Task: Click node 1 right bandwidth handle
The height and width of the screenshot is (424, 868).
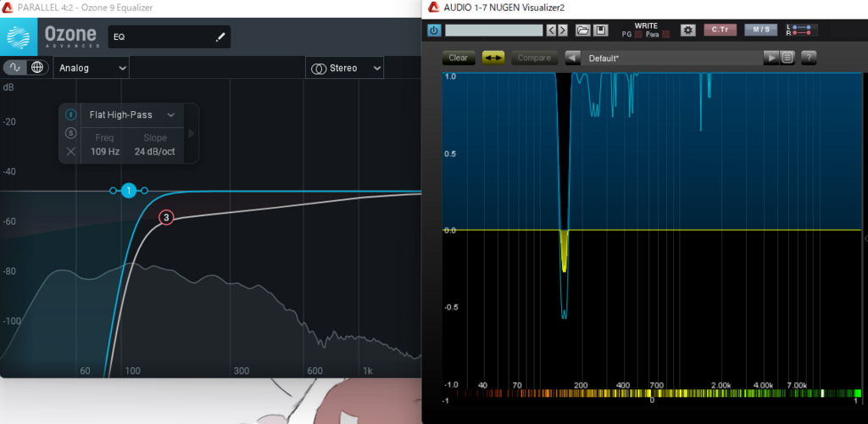Action: click(144, 191)
